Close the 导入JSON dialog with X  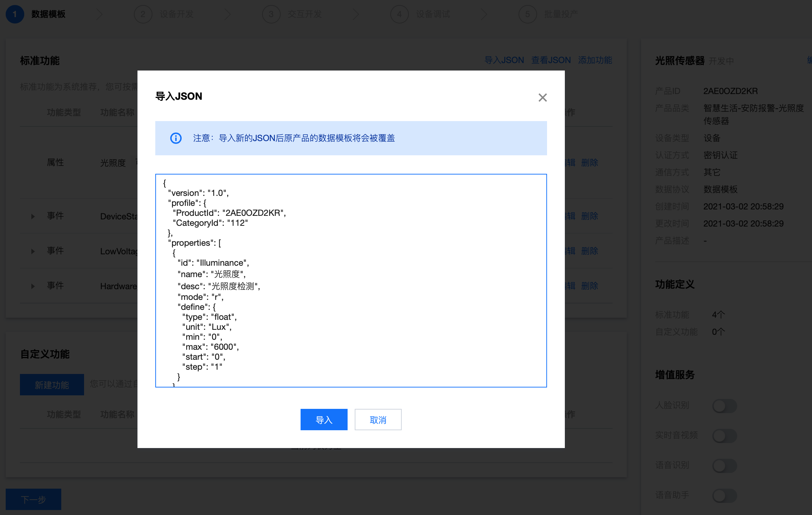coord(542,98)
